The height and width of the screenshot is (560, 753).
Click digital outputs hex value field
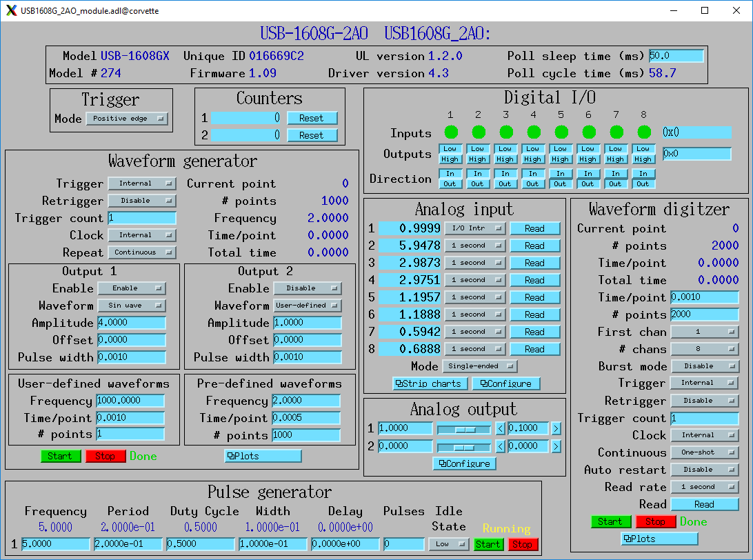click(697, 154)
